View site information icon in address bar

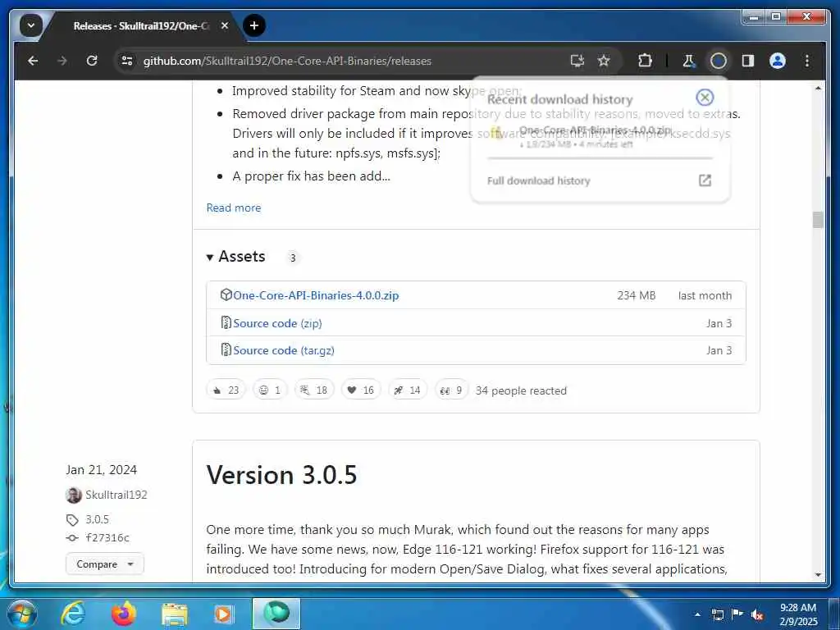coord(127,61)
